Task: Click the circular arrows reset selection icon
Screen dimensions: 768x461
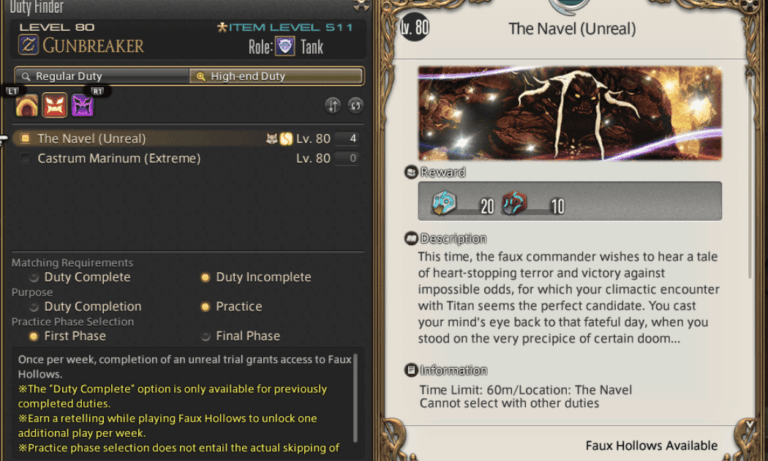Action: (x=354, y=105)
